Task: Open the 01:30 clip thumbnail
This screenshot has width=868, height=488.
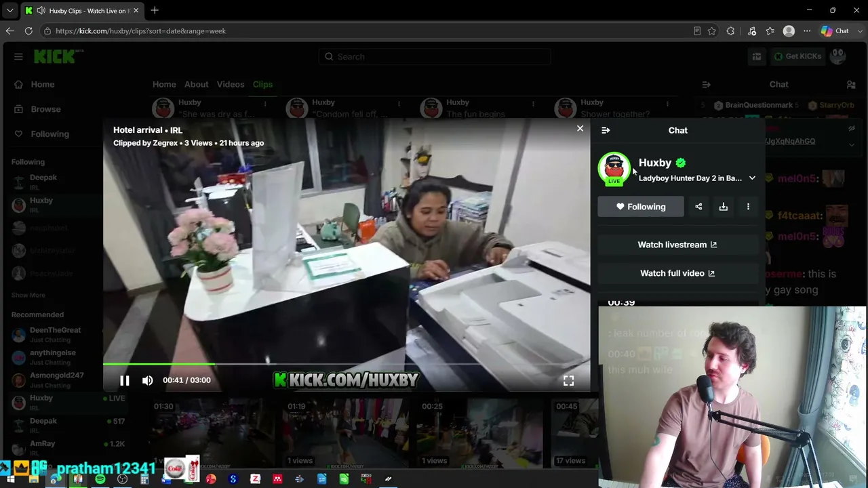Action: tap(213, 434)
